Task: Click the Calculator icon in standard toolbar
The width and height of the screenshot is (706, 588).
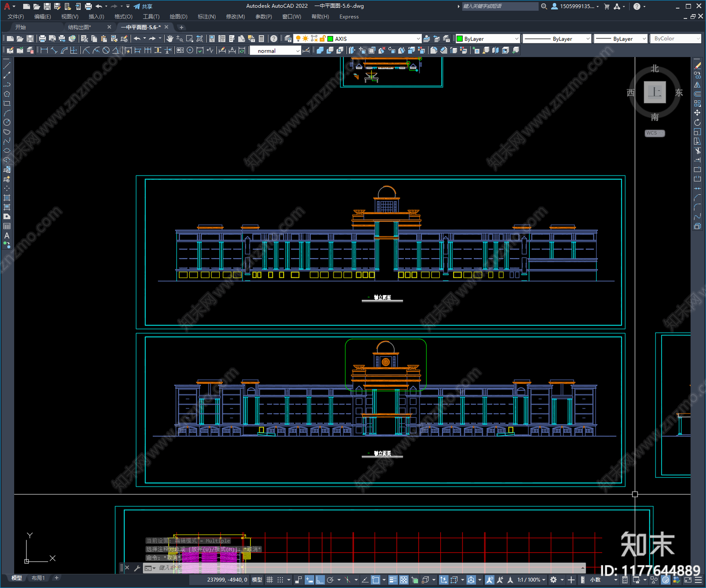Action: point(261,39)
